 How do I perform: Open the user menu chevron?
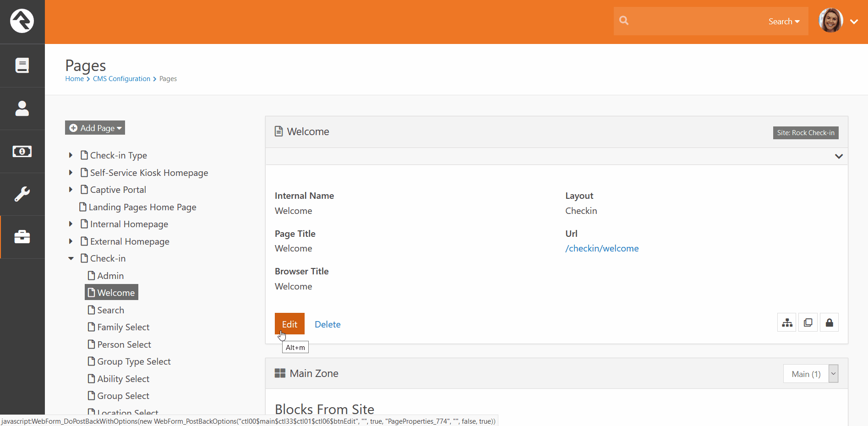point(854,22)
